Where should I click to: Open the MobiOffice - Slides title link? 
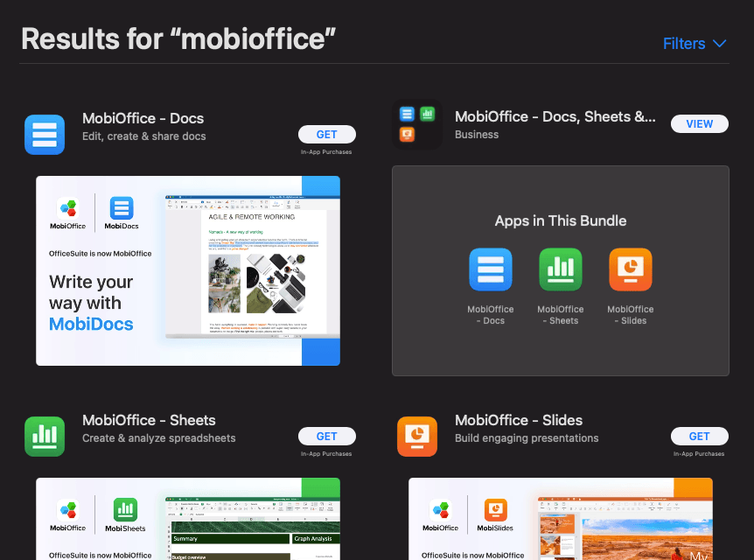point(519,421)
